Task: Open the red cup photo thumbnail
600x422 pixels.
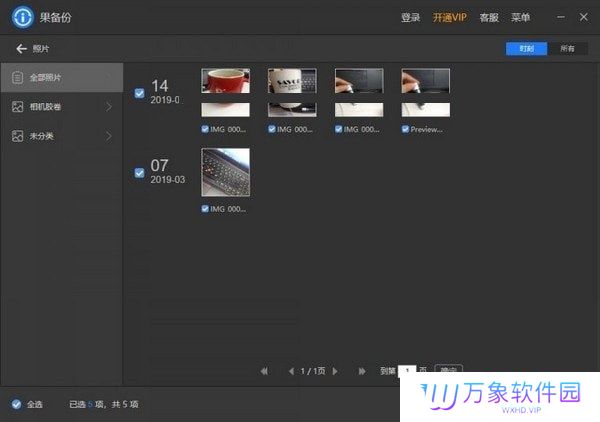Action: (225, 93)
